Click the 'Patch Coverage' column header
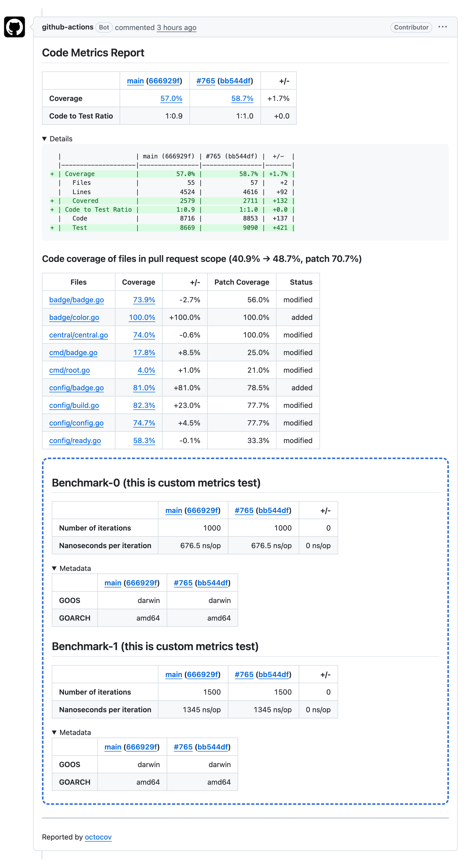The width and height of the screenshot is (466, 868). [242, 282]
